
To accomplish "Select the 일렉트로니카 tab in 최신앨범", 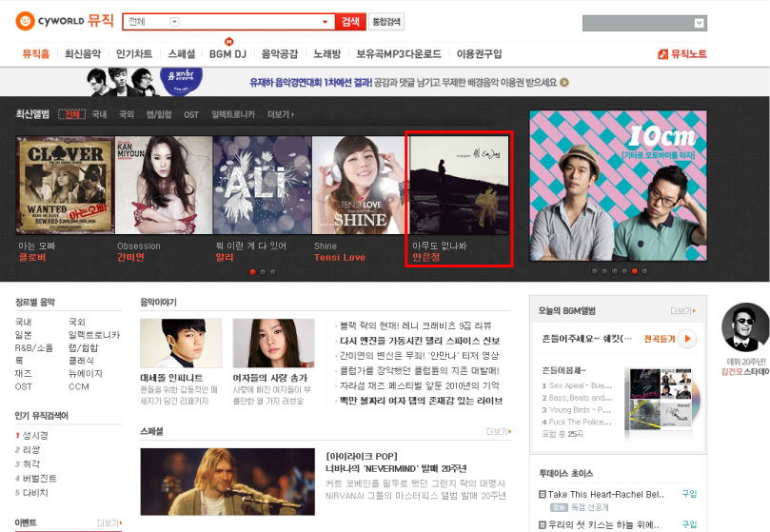I will coord(233,114).
